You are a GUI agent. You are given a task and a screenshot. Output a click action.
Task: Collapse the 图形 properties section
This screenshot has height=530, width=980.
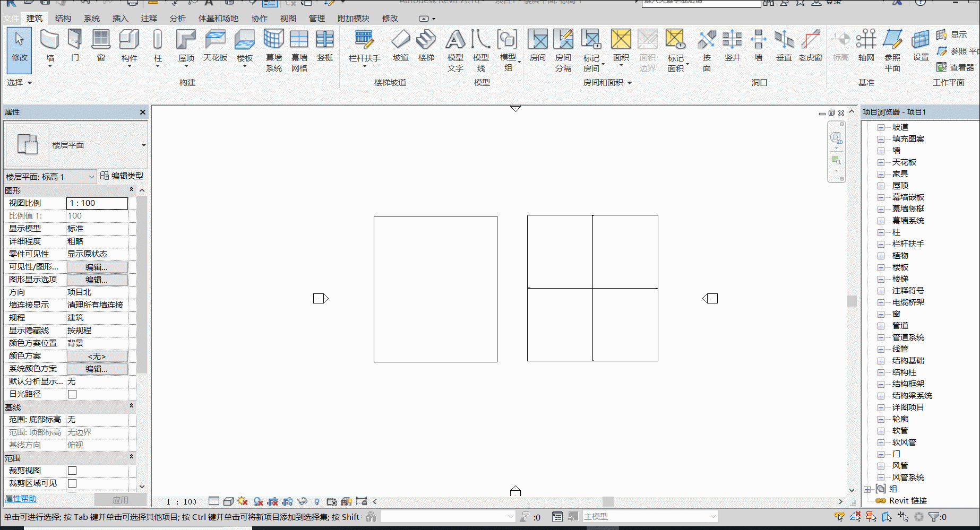[131, 189]
